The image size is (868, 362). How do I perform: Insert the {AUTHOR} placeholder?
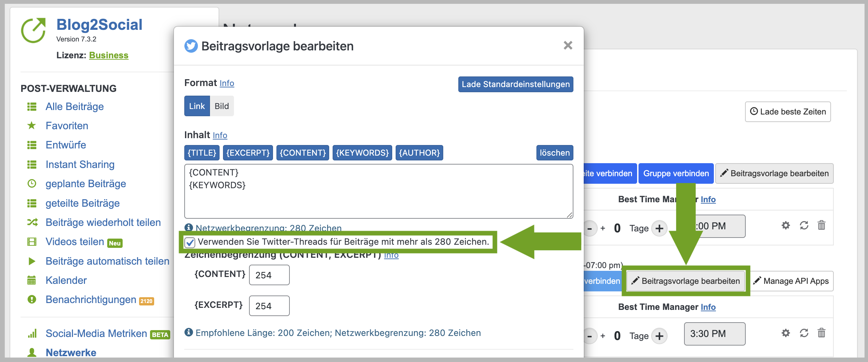tap(419, 153)
